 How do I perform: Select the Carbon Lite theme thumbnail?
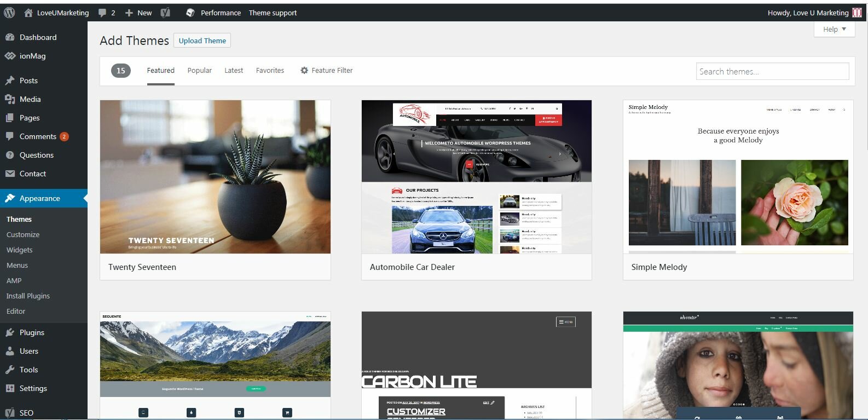[477, 365]
